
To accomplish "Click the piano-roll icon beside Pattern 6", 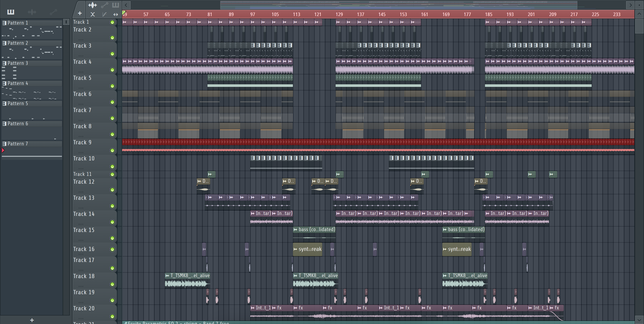I will pos(4,124).
